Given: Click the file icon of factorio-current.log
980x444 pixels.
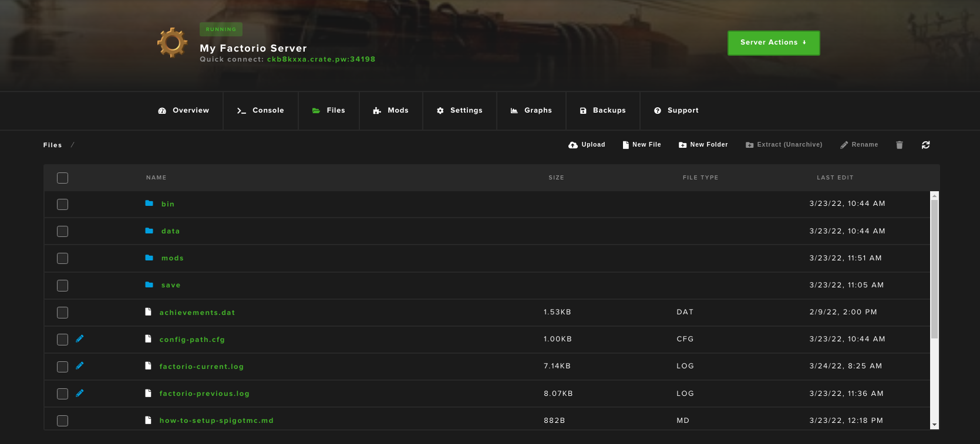Looking at the screenshot, I should (148, 365).
